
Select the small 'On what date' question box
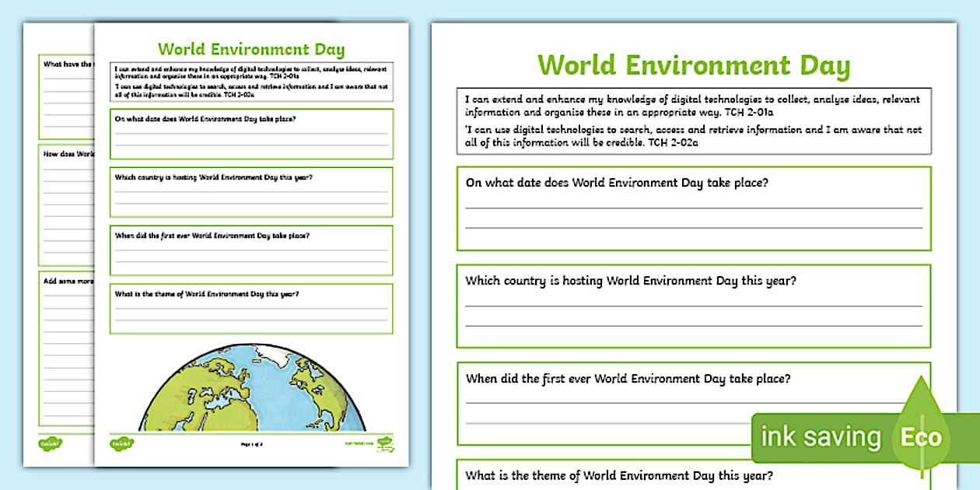(250, 134)
